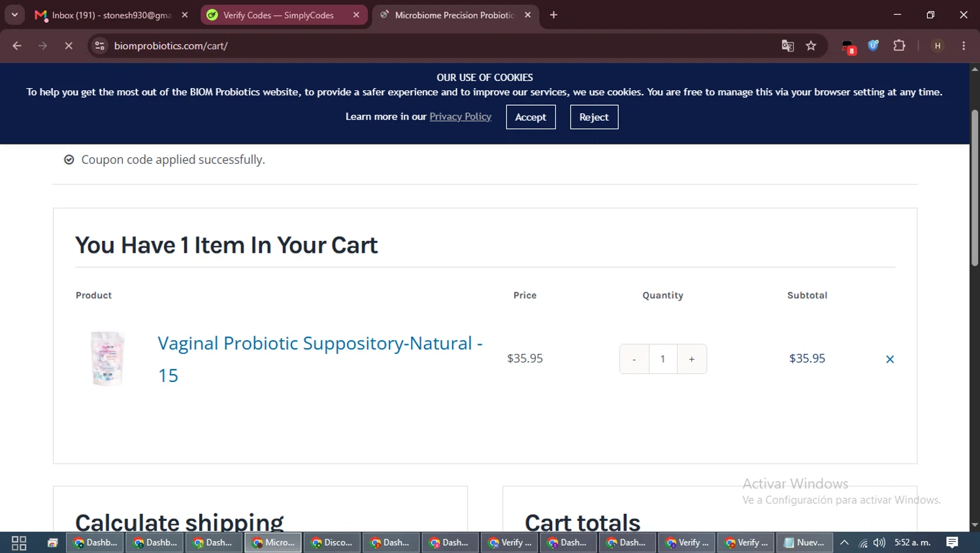Screen dimensions: 980x553
Task: Open the Vaginal Probiotic Suppository product thumbnail
Action: pos(108,358)
